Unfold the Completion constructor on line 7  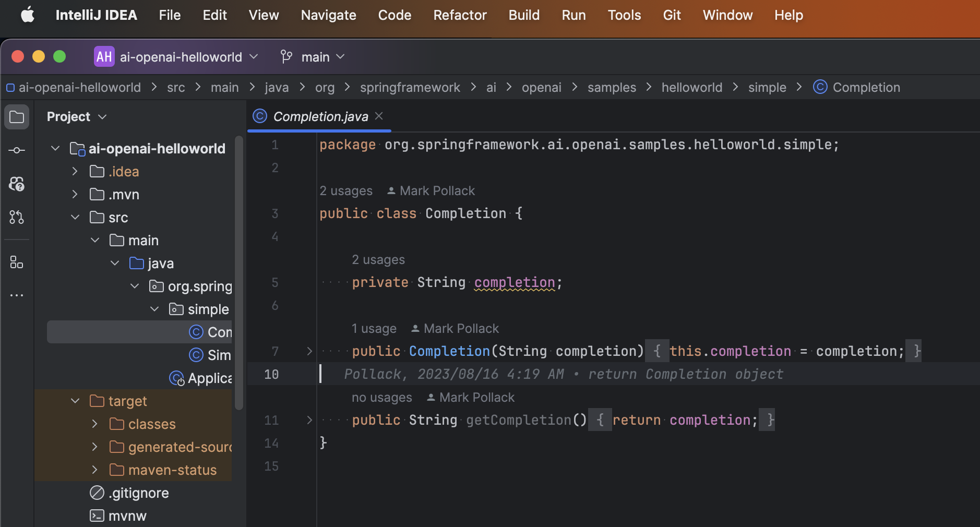tap(309, 351)
